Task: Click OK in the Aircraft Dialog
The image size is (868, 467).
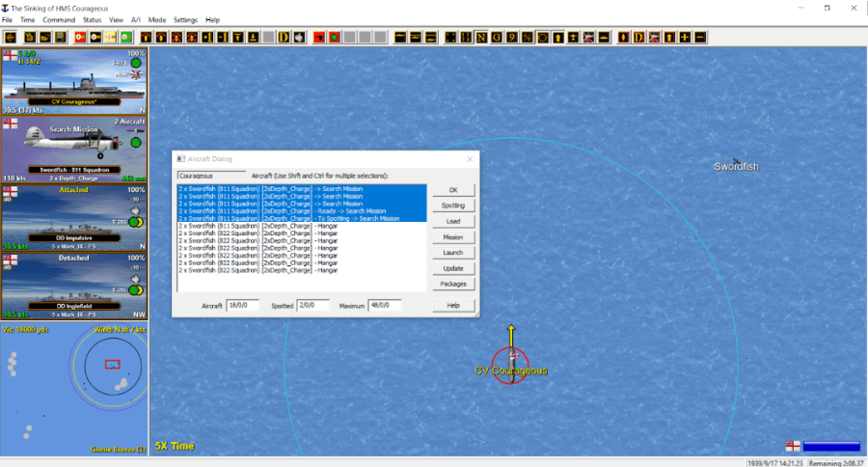Action: pos(453,189)
